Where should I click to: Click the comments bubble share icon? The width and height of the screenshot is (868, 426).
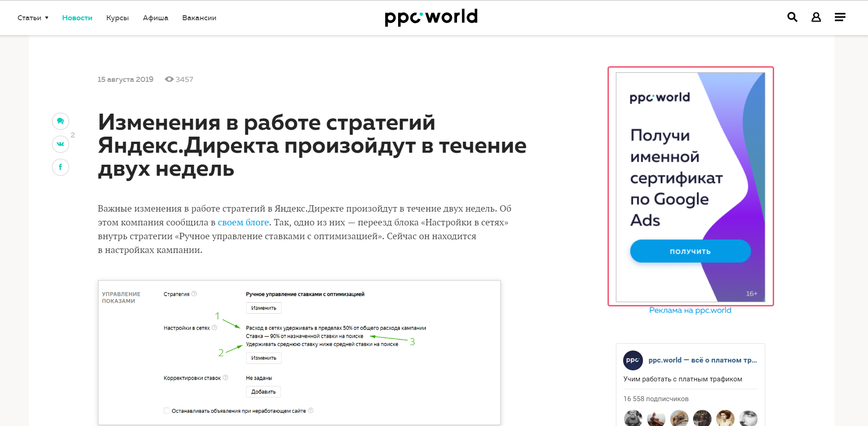point(60,121)
